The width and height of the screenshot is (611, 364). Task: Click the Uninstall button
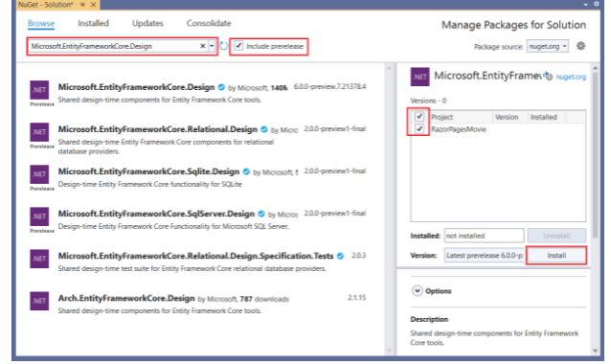556,236
